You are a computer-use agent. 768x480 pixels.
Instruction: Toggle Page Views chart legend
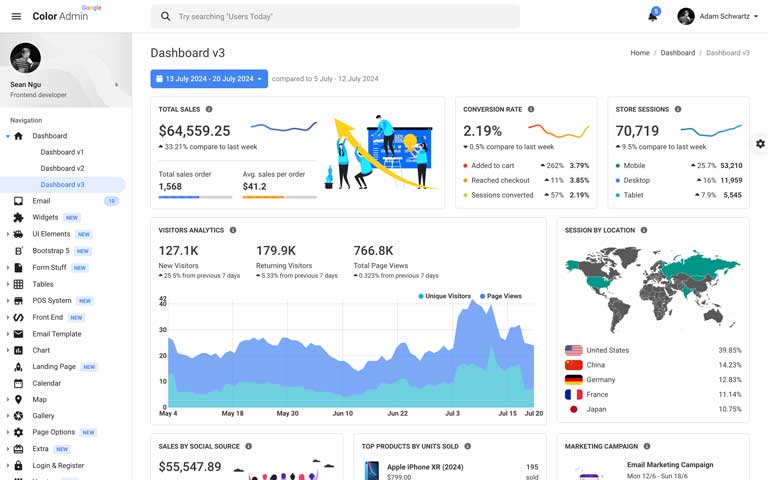(500, 296)
